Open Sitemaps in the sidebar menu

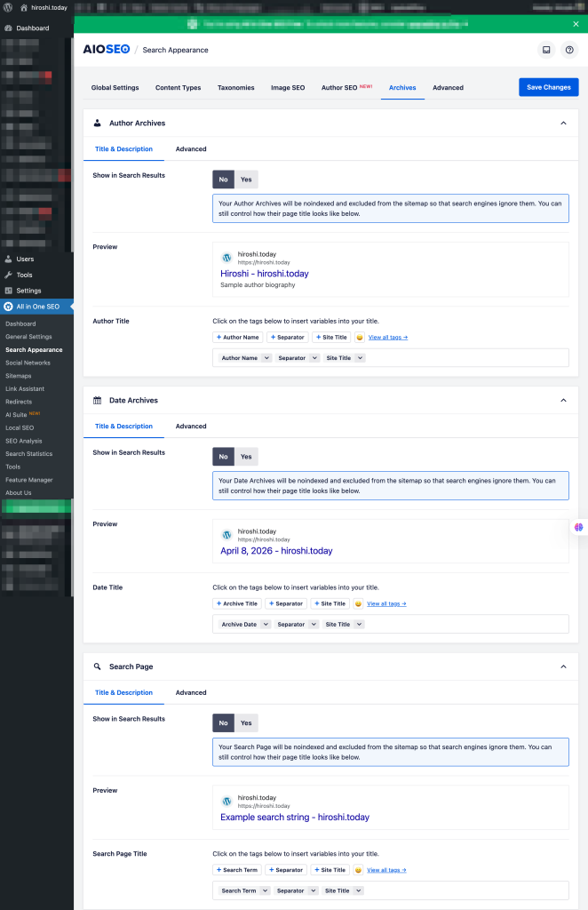[18, 376]
